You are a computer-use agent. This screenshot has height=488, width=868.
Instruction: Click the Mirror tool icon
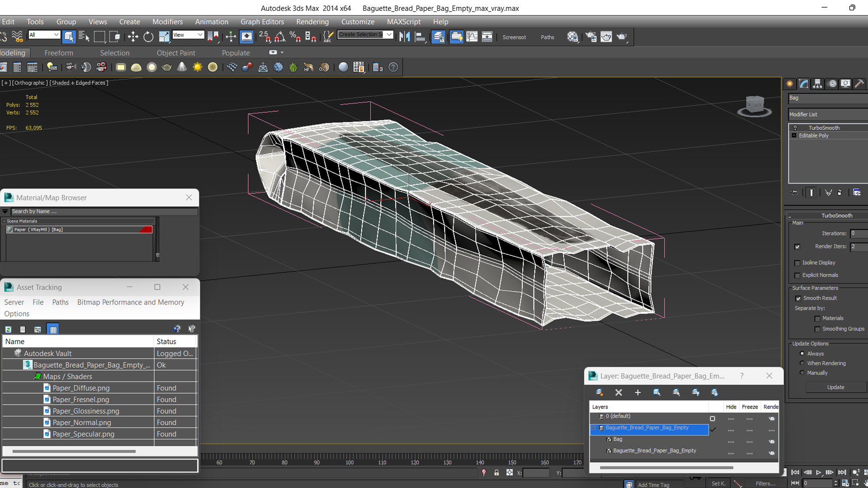tap(405, 37)
